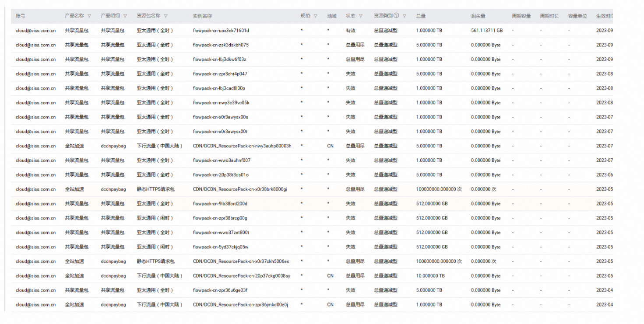
Task: Click 100000000.000000 次 in CDN/DCDN_ResourcePack-cn-x0r38brk8000gi row
Action: coord(439,189)
